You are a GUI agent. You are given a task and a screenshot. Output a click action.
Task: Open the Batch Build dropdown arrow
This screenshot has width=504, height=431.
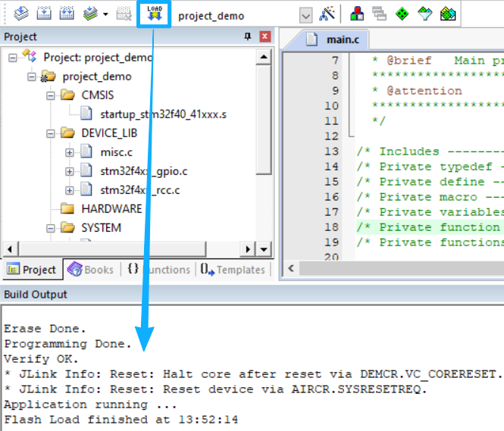[x=106, y=14]
